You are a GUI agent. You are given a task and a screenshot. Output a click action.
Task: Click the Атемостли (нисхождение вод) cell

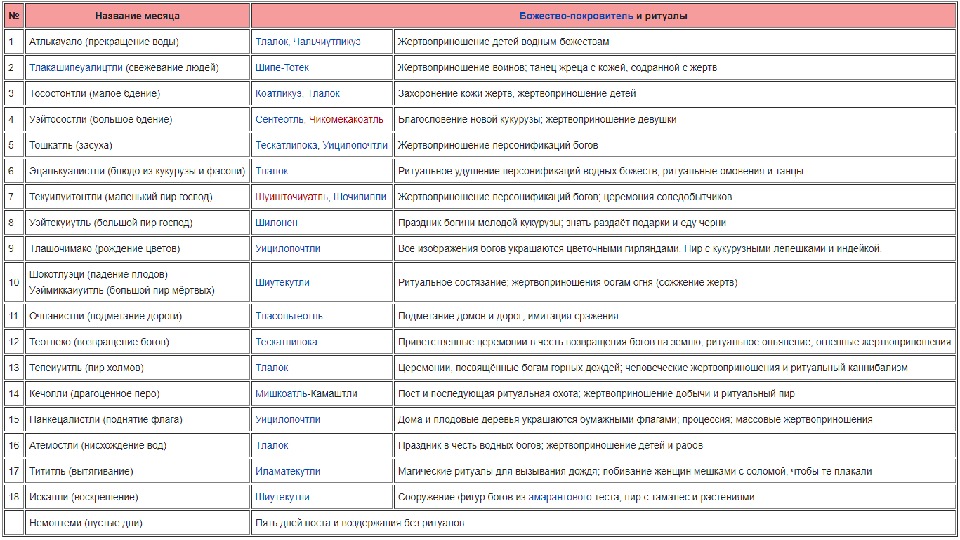coord(138,445)
